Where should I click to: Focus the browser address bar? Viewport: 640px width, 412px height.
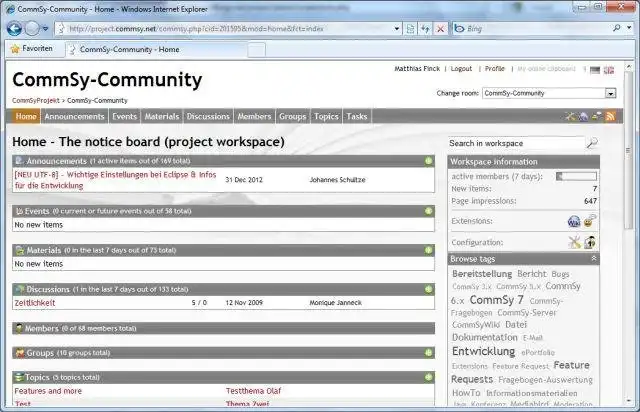[224, 29]
